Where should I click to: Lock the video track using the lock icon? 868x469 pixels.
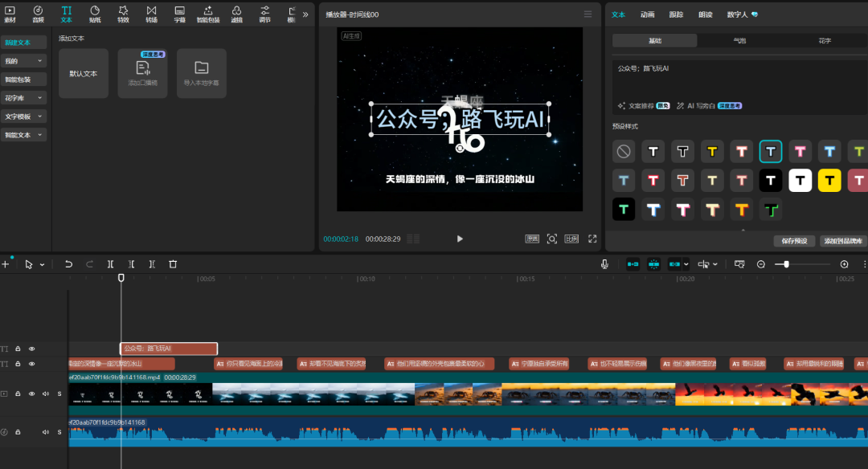pyautogui.click(x=18, y=394)
